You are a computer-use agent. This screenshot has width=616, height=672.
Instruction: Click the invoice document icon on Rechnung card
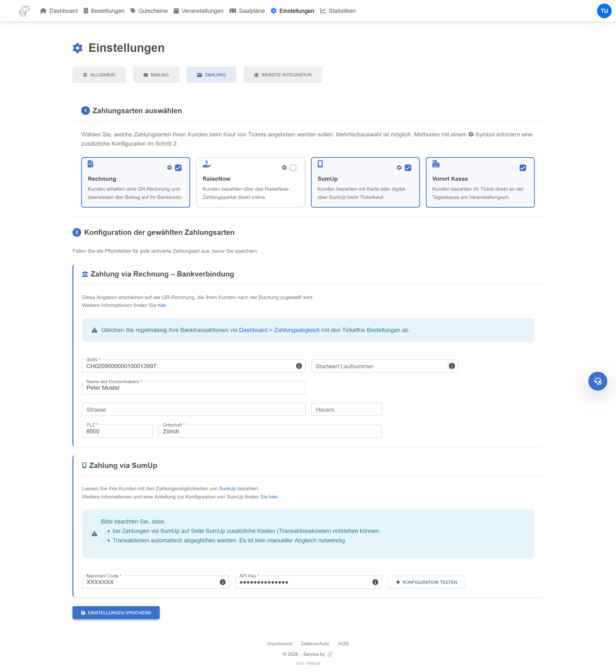click(x=90, y=164)
